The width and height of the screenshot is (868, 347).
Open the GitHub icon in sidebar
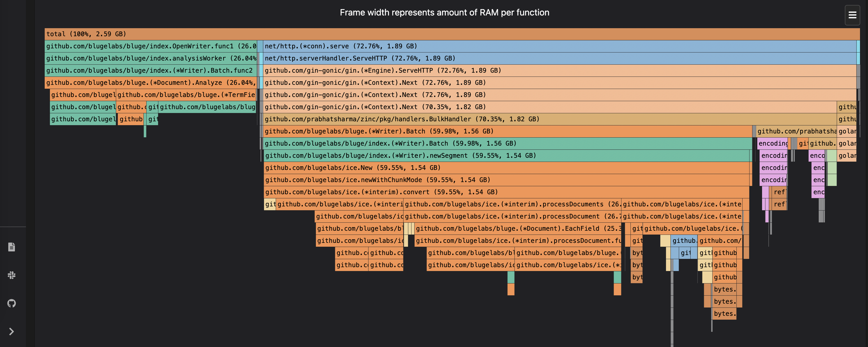tap(12, 303)
